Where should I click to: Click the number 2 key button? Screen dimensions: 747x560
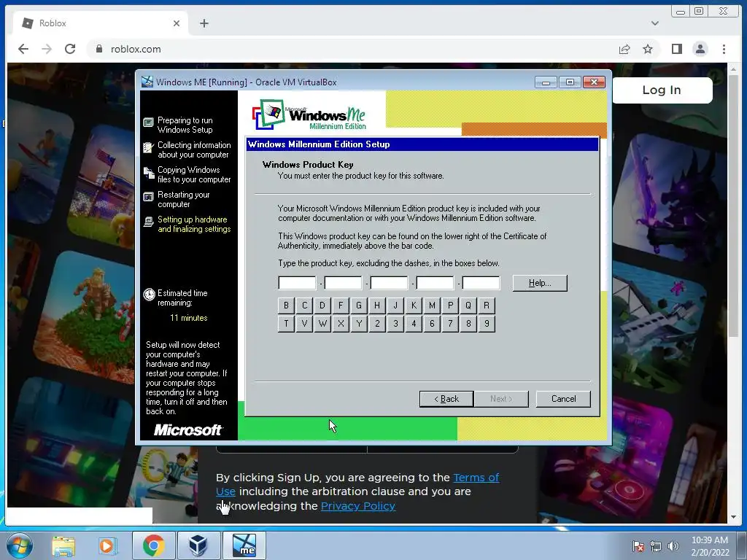click(x=377, y=324)
